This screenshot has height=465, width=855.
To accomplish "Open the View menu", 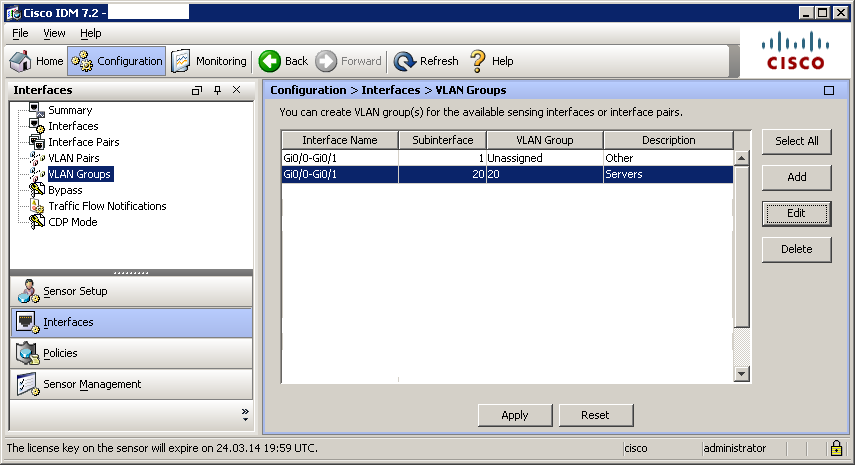I will click(x=54, y=33).
